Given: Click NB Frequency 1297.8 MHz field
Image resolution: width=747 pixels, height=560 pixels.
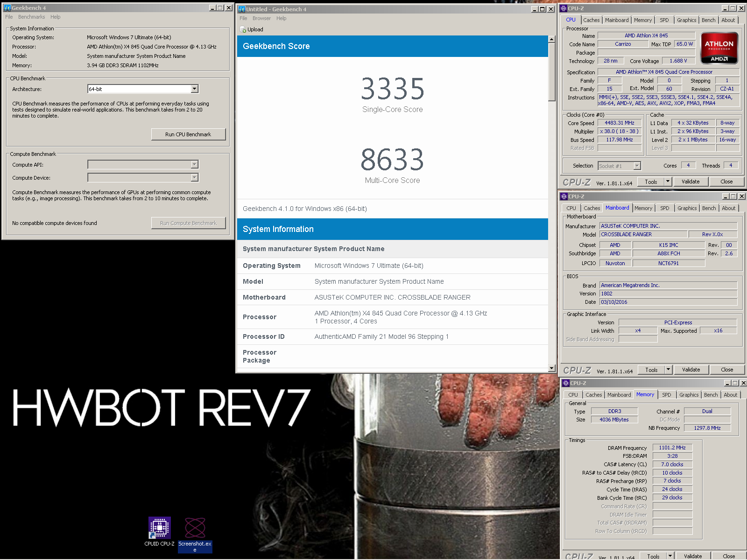Looking at the screenshot, I should pyautogui.click(x=707, y=428).
